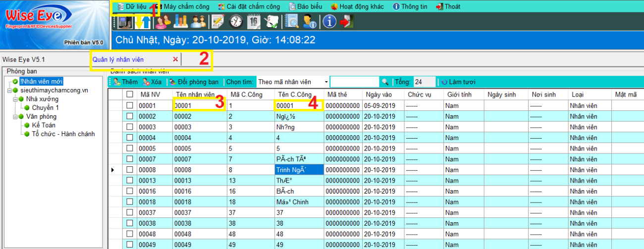This screenshot has height=249, width=644.
Task: Click the blue information circle toolbar icon
Action: (329, 22)
